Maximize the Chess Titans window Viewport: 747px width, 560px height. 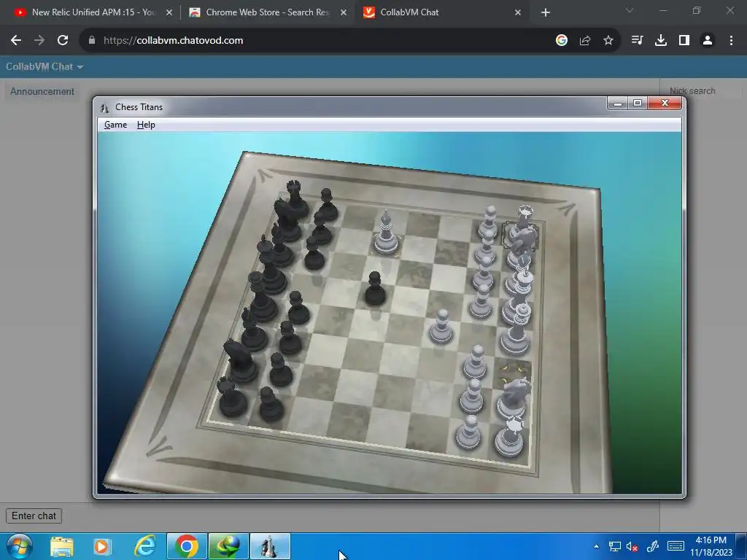(638, 104)
